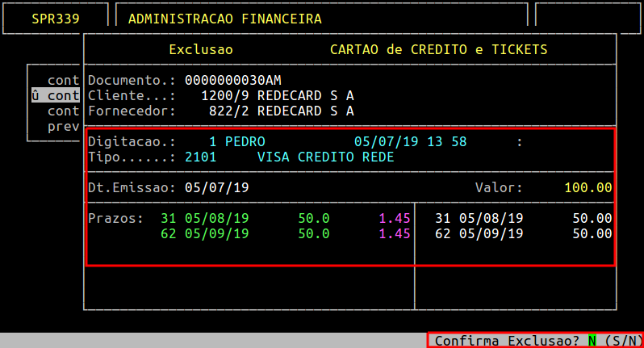This screenshot has height=348, width=644.
Task: Click the Valor amount 100.00
Action: (588, 187)
